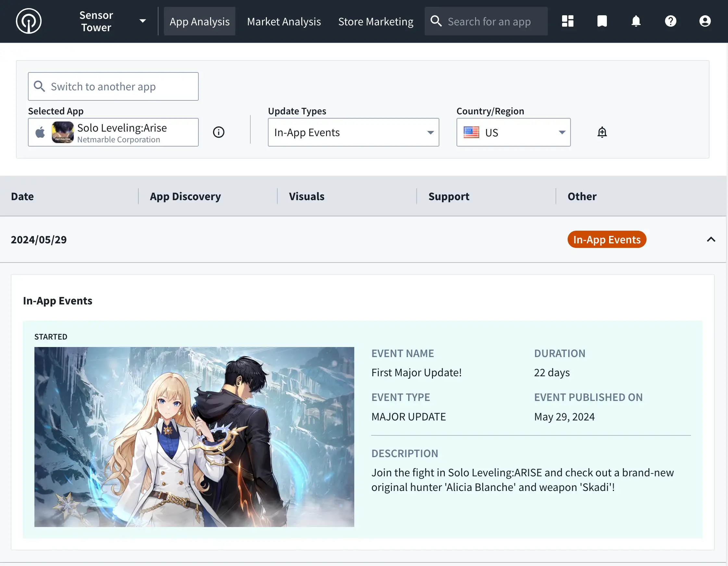Click the 2024/05/29 date row
This screenshot has width=728, height=566.
coord(363,239)
